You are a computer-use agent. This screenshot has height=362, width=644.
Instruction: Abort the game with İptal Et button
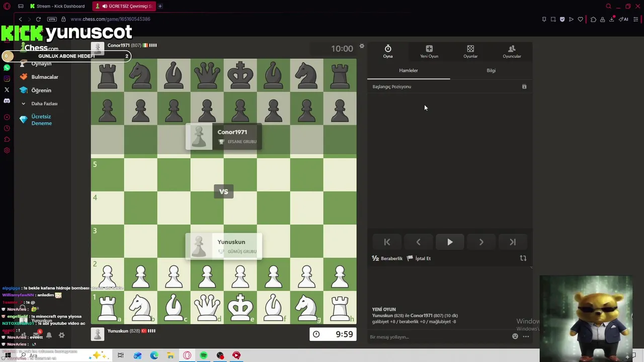(419, 258)
